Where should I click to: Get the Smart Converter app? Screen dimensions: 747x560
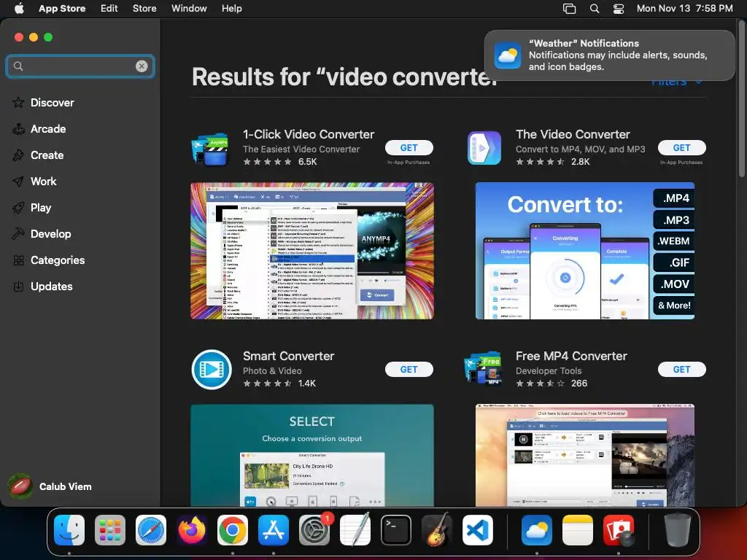pos(409,369)
